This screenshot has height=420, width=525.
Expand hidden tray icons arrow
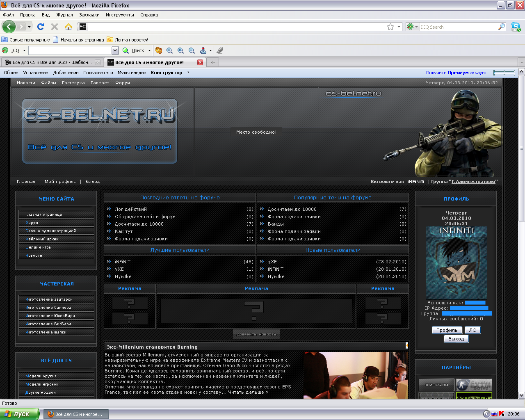click(486, 414)
